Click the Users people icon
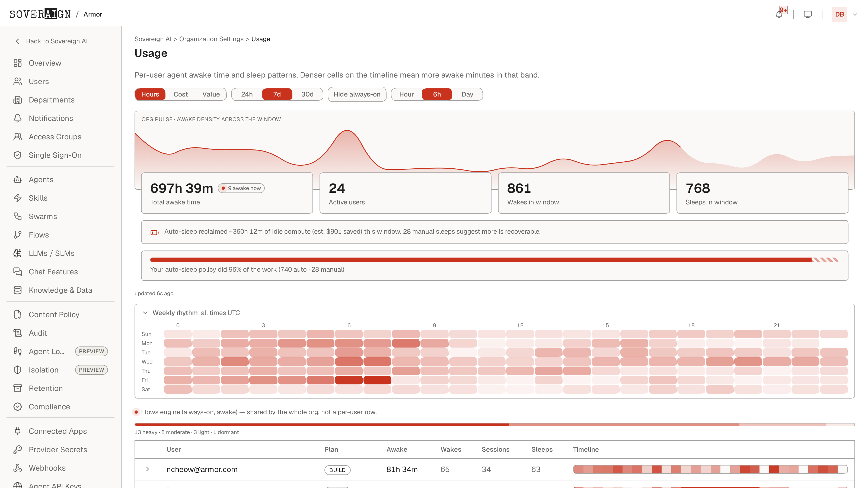 18,82
